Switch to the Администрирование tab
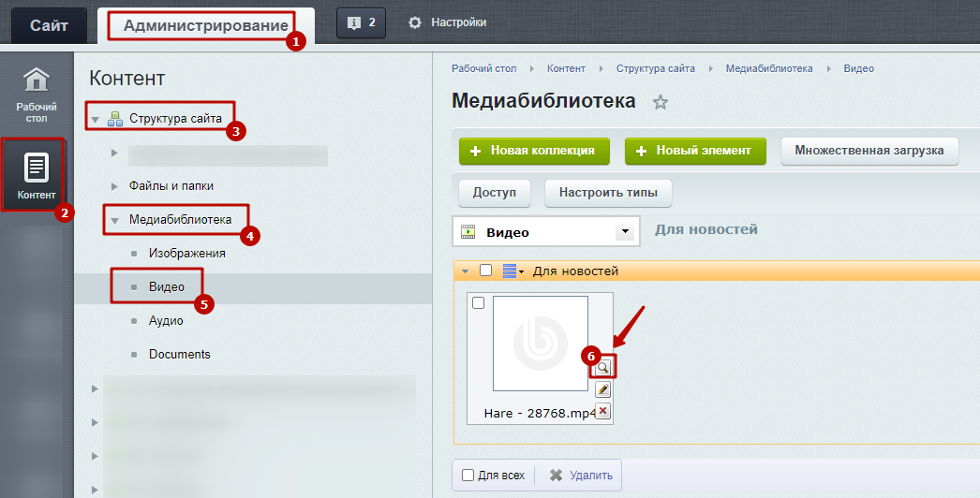This screenshot has width=980, height=498. [205, 25]
